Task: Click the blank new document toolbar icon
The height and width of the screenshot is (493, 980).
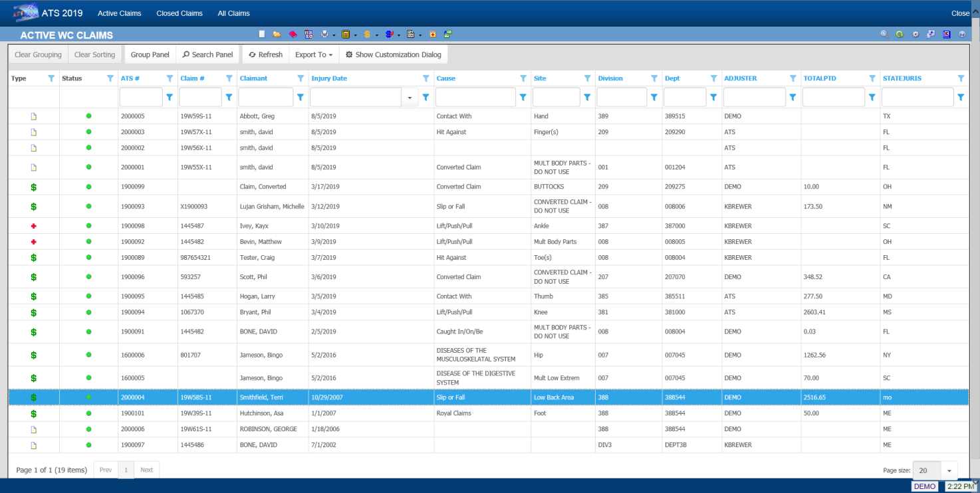Action: click(x=262, y=34)
